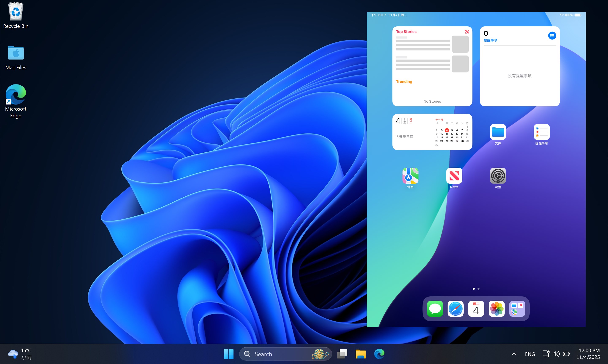Open the iPad Settings (设置) app
The width and height of the screenshot is (608, 364).
click(498, 176)
